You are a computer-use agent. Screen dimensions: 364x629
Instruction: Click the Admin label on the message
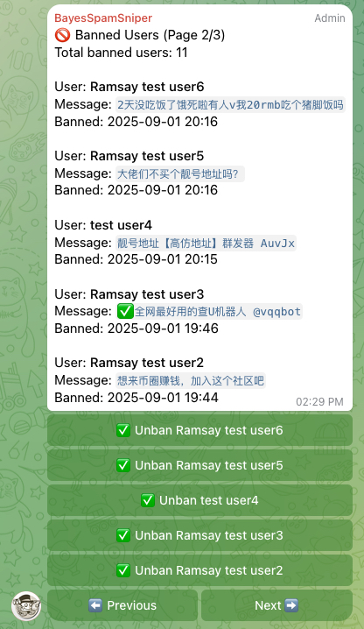tap(330, 18)
